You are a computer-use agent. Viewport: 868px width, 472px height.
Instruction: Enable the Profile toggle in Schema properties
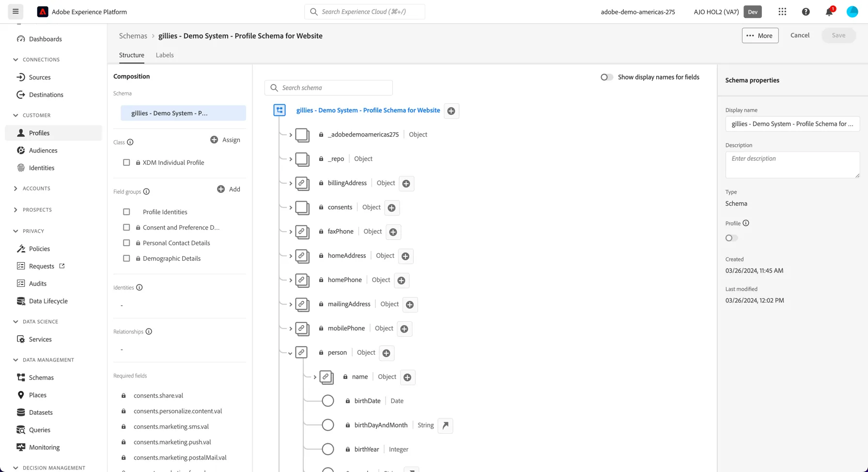pyautogui.click(x=732, y=238)
